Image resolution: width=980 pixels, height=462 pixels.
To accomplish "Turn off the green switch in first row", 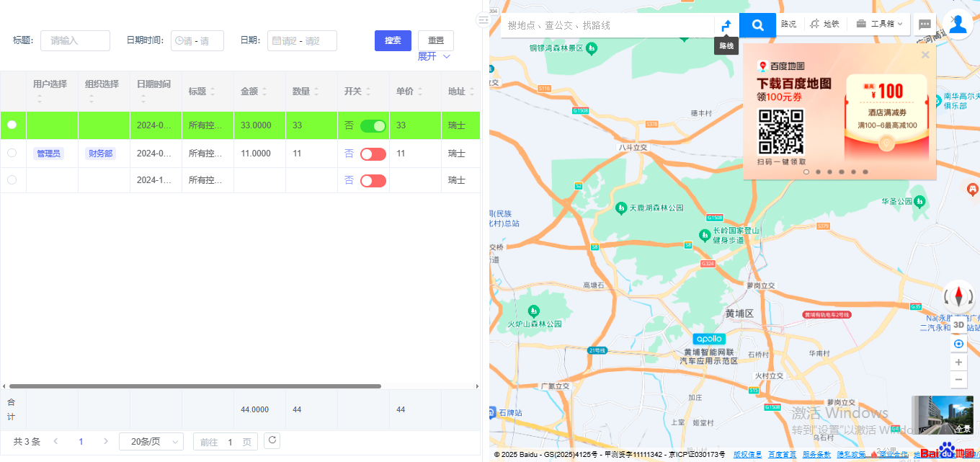I will [373, 126].
